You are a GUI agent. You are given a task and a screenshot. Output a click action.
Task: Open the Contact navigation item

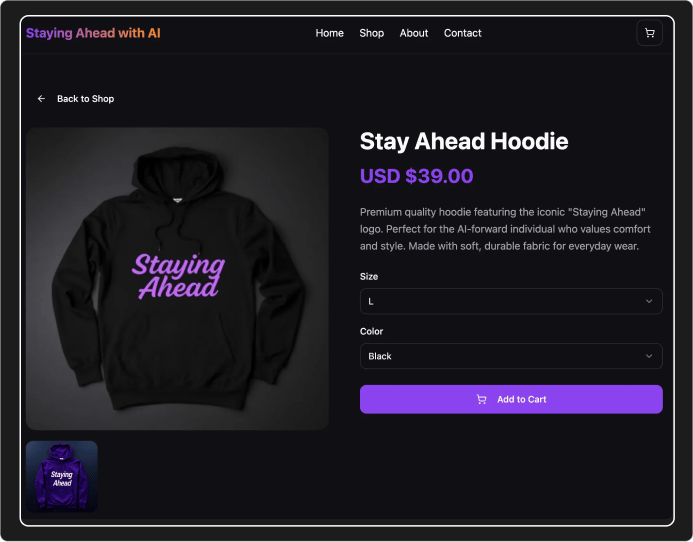(x=462, y=33)
